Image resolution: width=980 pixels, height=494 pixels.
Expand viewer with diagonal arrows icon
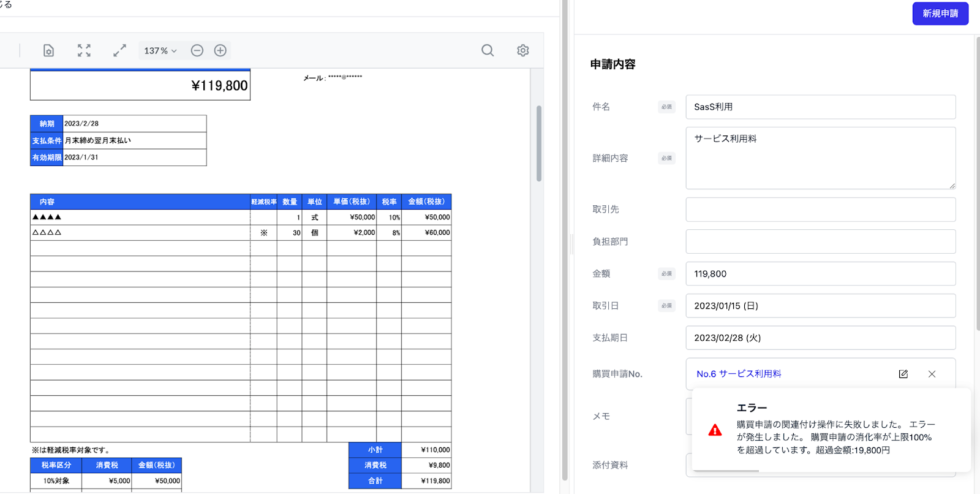coord(119,50)
